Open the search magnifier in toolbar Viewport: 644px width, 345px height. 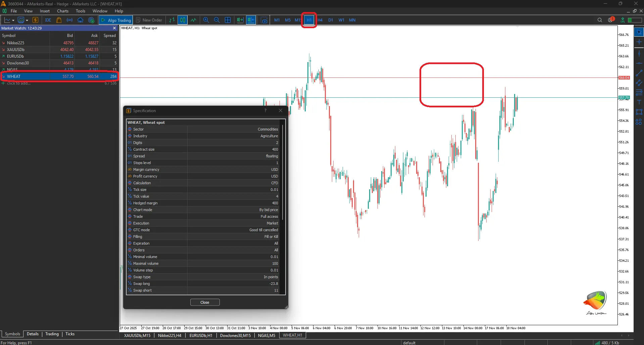coord(600,20)
